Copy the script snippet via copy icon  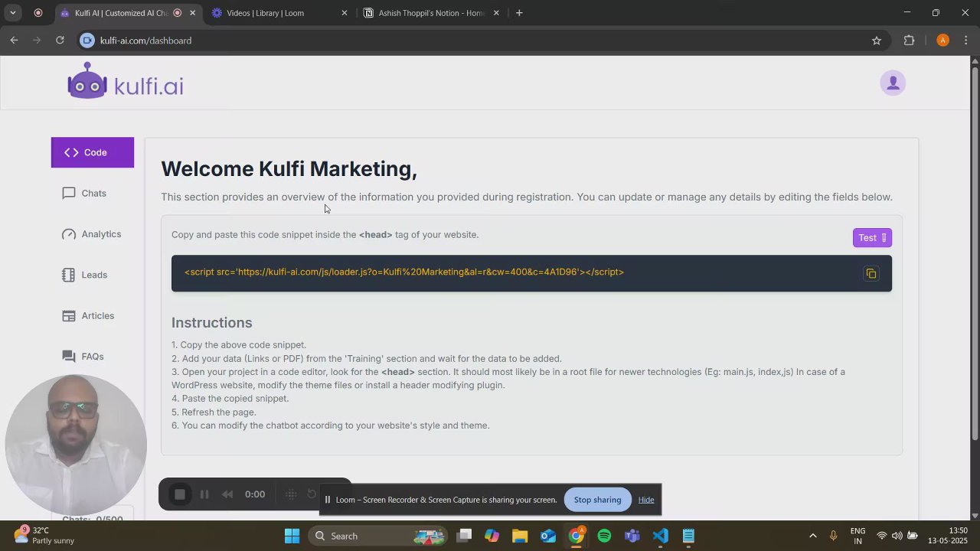point(871,273)
